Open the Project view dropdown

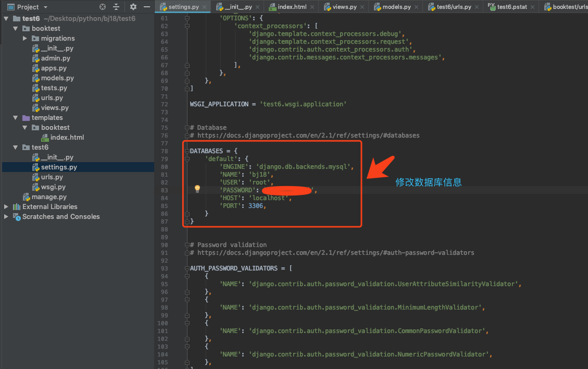[45, 7]
